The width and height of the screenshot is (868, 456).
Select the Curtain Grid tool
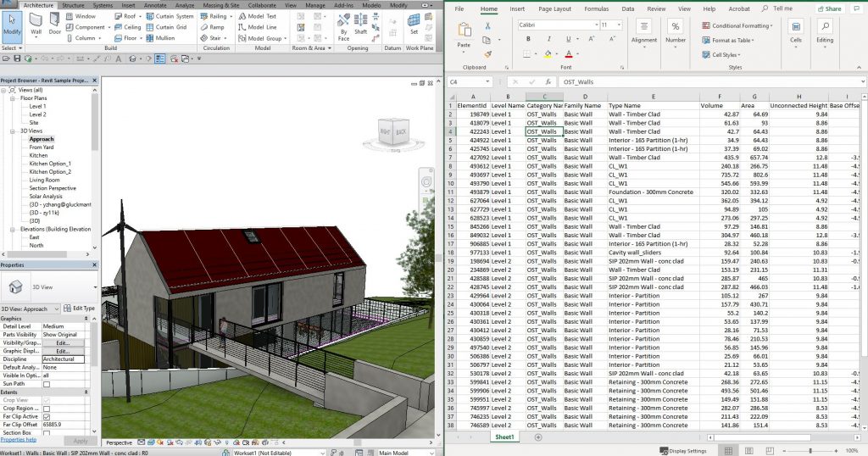point(167,27)
